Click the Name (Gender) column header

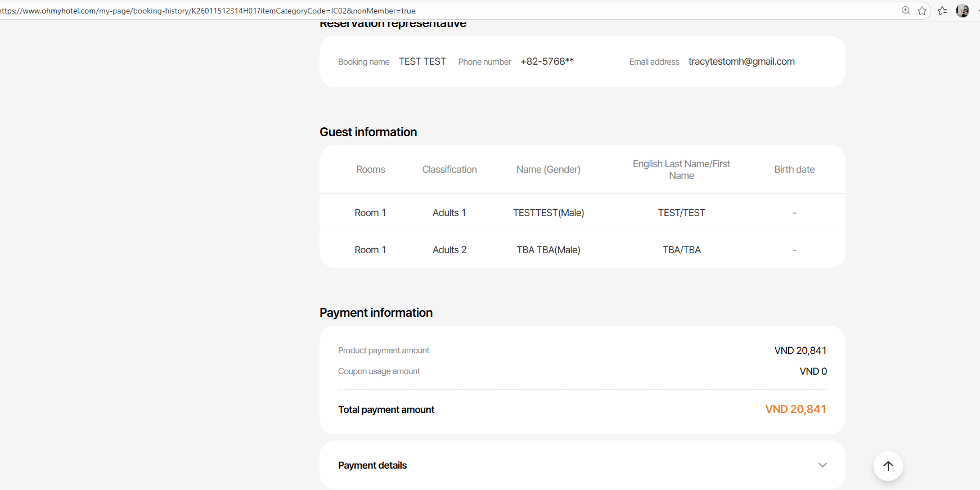point(549,169)
